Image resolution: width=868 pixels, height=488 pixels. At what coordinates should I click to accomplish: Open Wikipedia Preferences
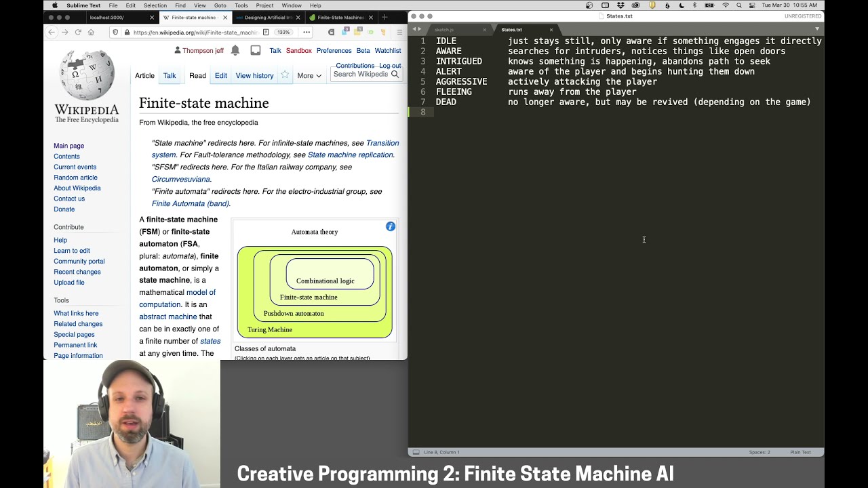334,51
